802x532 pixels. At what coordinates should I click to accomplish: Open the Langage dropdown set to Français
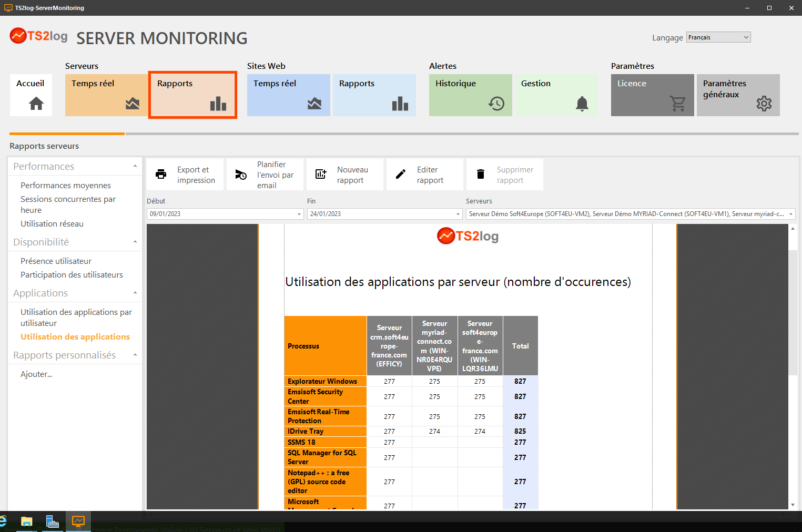718,37
